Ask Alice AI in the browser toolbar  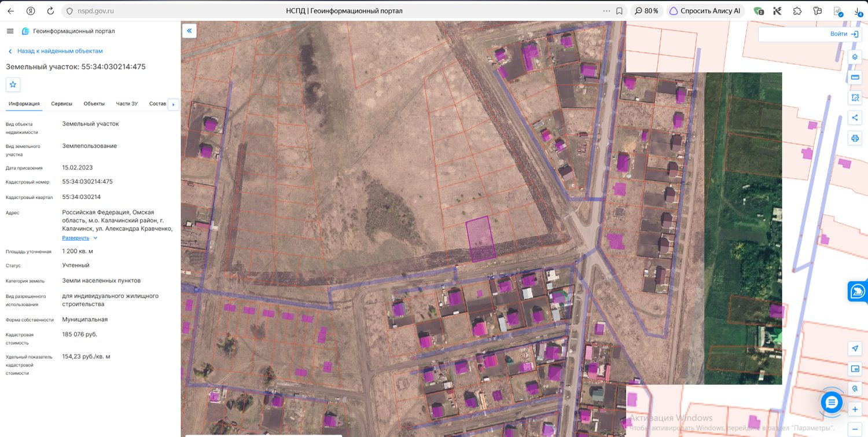click(x=705, y=11)
